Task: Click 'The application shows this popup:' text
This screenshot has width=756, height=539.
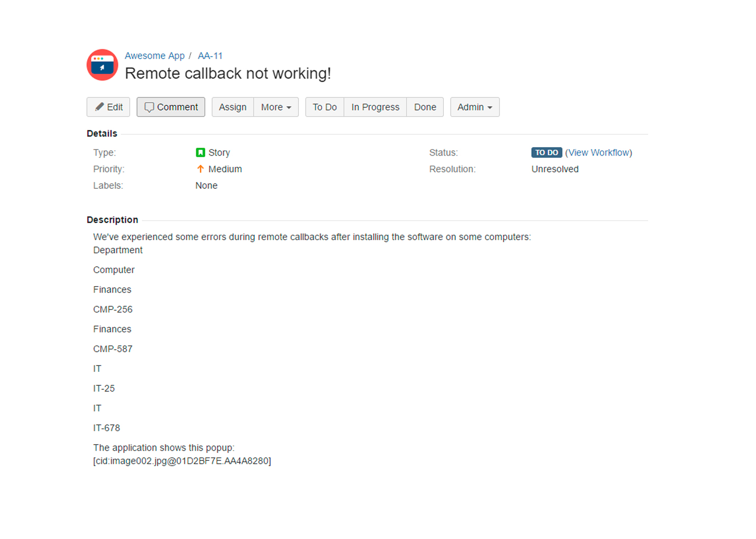Action: click(x=163, y=448)
